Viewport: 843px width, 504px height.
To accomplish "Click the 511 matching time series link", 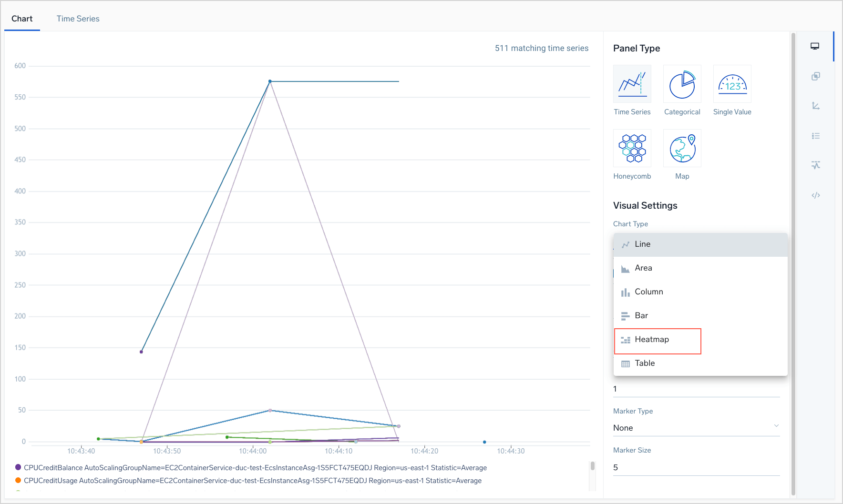I will pyautogui.click(x=542, y=48).
